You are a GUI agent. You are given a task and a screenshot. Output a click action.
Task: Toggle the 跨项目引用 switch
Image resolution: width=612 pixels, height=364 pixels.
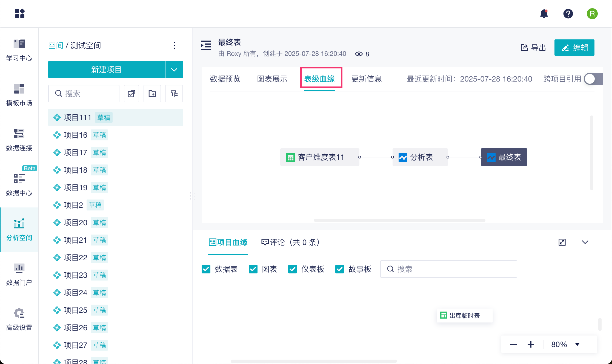(593, 79)
